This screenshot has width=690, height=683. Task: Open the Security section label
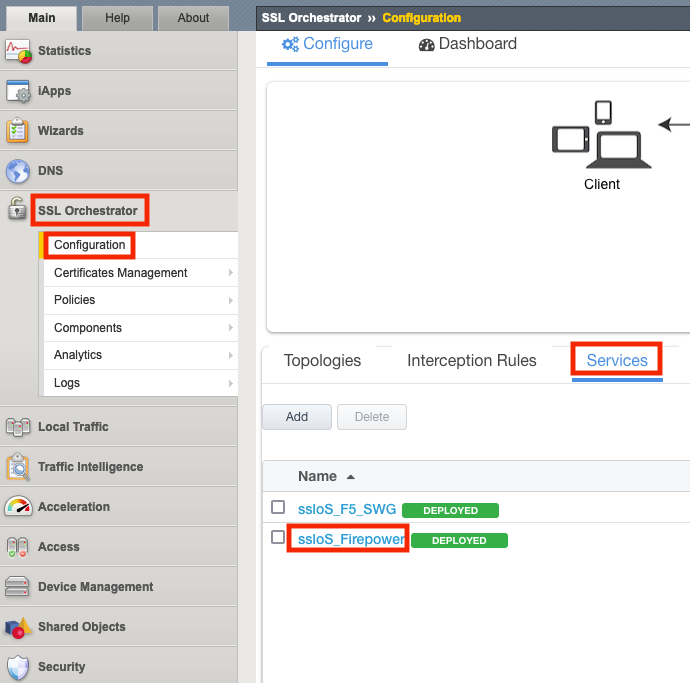coord(61,667)
